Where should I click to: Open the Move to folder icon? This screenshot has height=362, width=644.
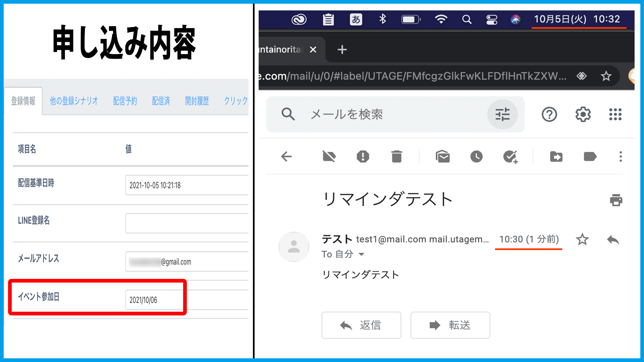(x=556, y=157)
